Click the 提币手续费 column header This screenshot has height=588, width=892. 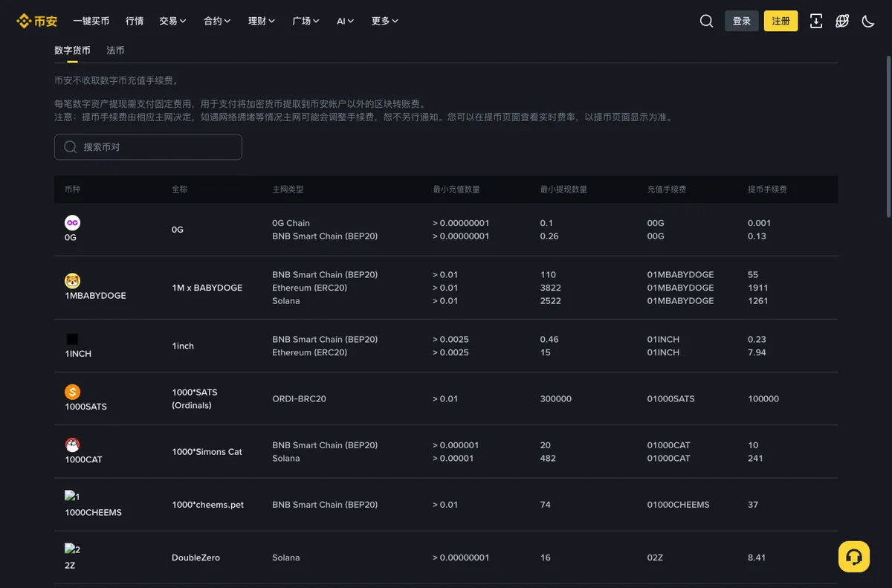point(767,190)
